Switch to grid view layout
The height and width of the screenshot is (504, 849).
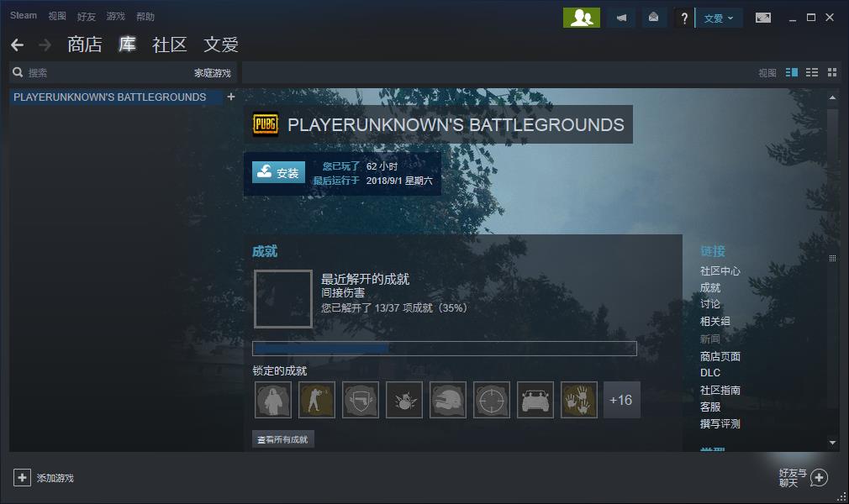[832, 72]
